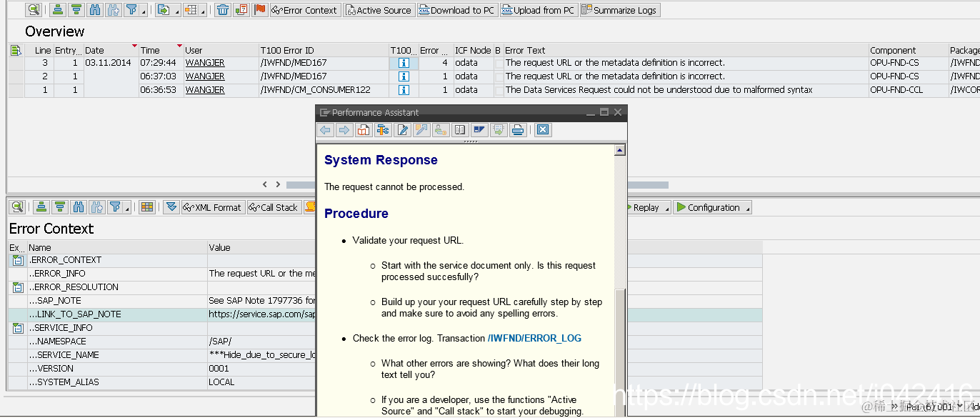
Task: Open the Error Context button in top toolbar
Action: point(304,10)
